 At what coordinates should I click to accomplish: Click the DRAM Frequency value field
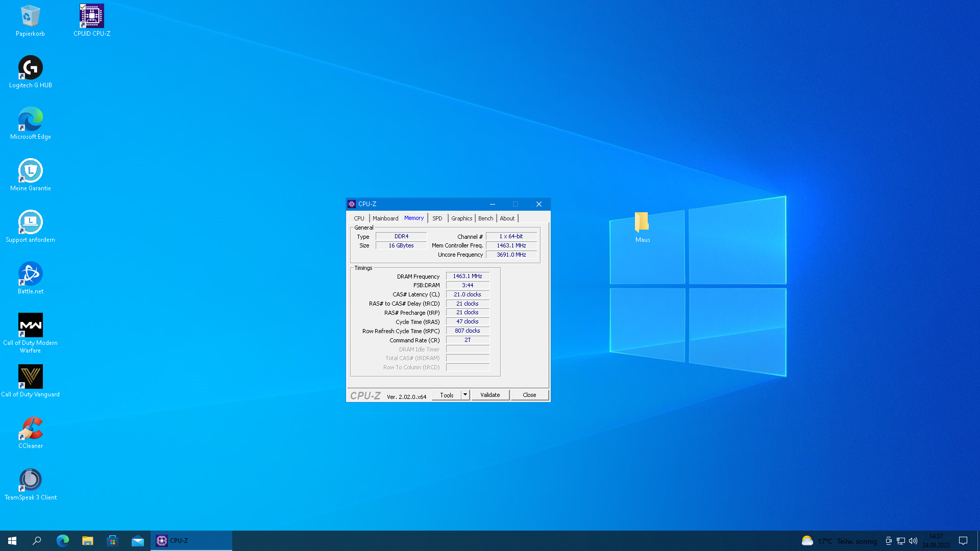(468, 276)
